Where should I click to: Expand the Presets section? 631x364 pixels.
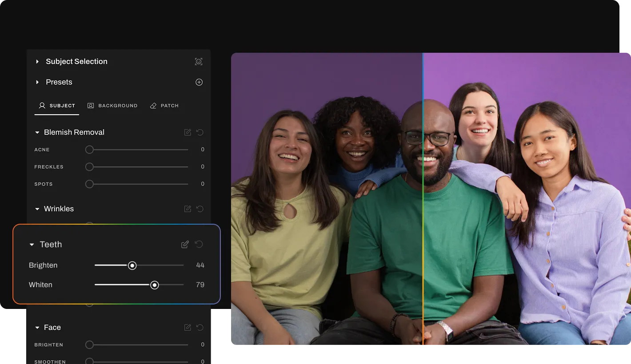37,82
